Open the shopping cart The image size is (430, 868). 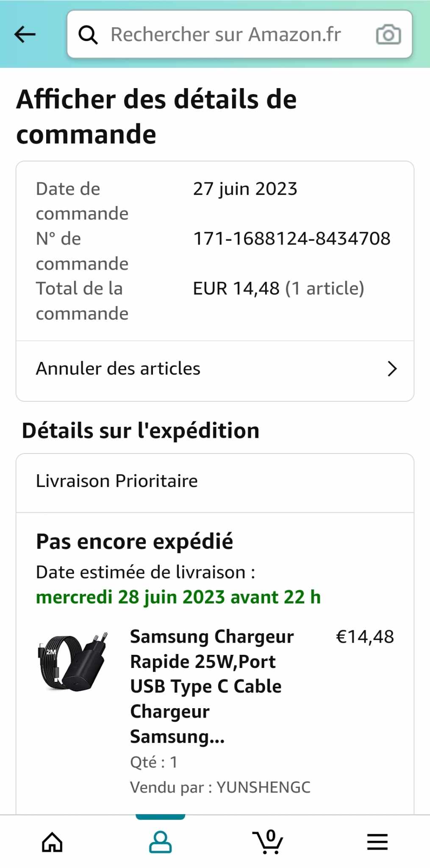268,842
